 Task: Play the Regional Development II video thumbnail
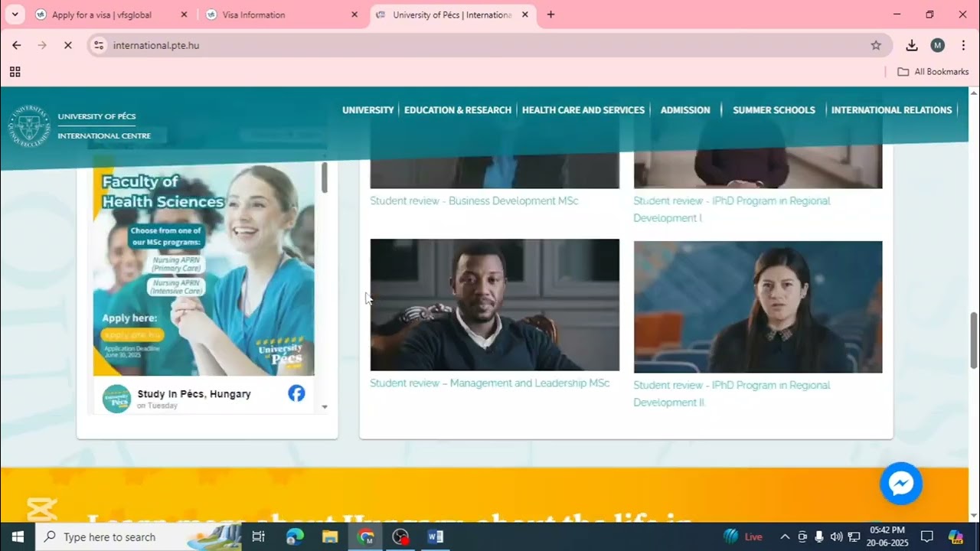[x=758, y=307]
